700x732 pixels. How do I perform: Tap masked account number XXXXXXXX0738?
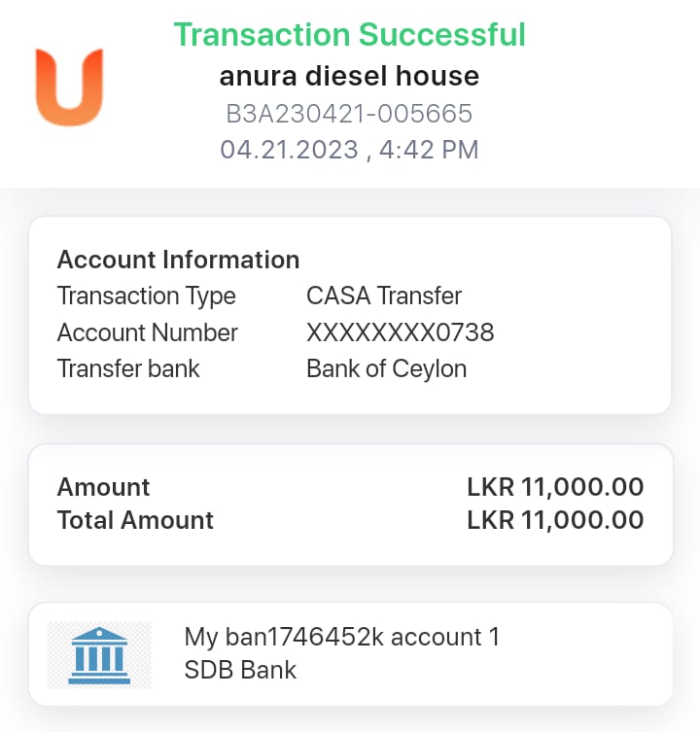(401, 332)
